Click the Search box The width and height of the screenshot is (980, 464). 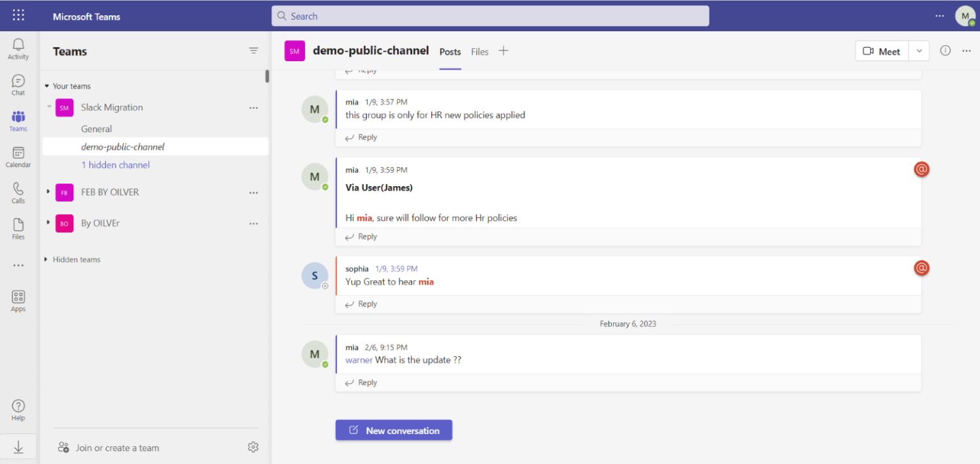click(x=490, y=15)
